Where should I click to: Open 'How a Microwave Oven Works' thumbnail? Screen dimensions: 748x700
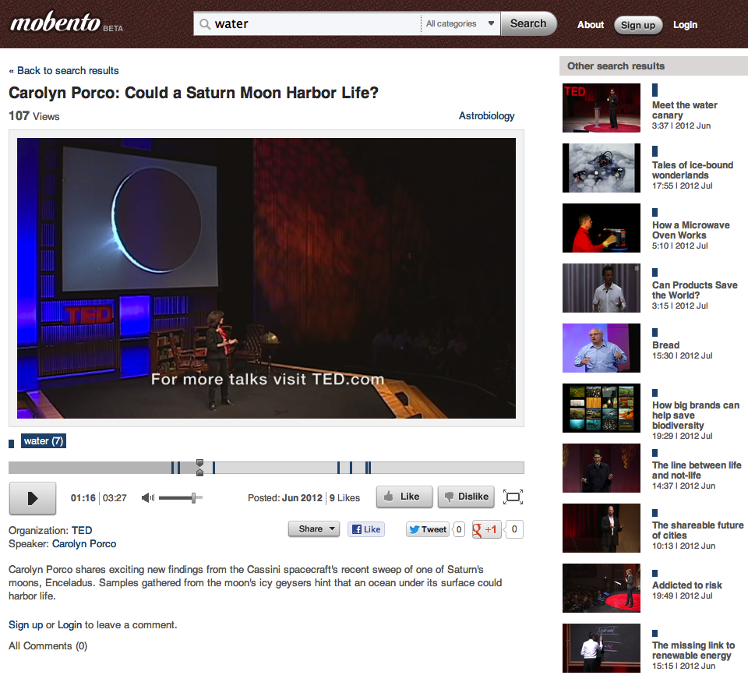point(601,228)
